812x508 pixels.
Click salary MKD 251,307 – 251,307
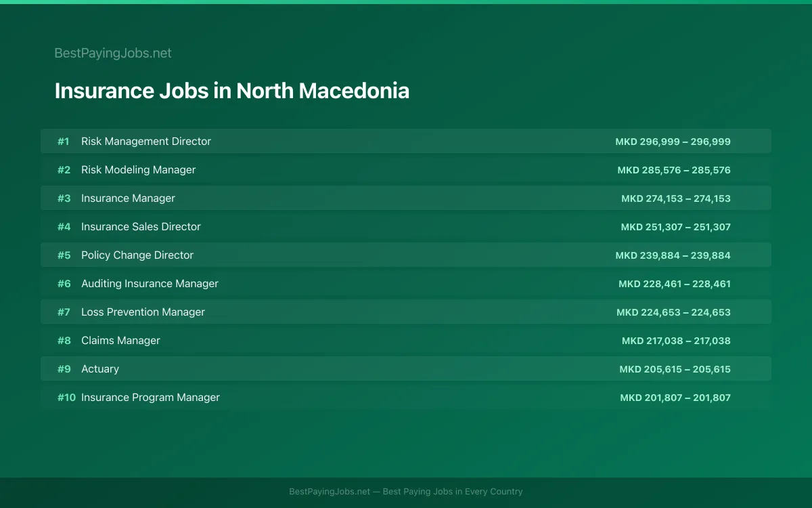point(676,227)
